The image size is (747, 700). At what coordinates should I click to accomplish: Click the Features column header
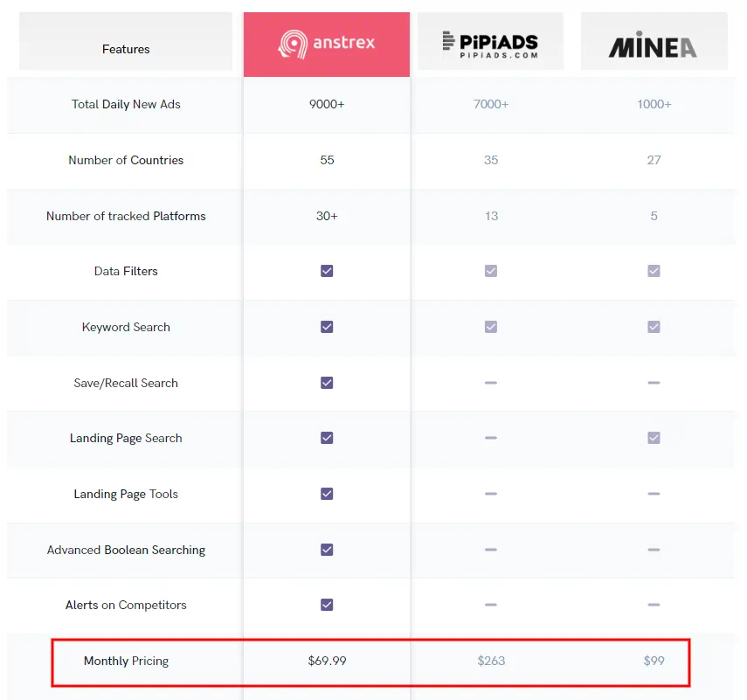tap(126, 41)
